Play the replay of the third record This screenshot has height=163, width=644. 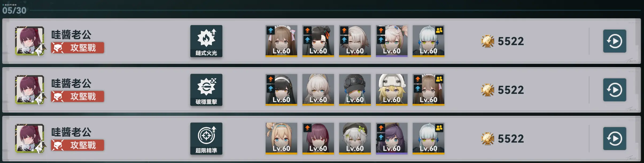tap(614, 139)
